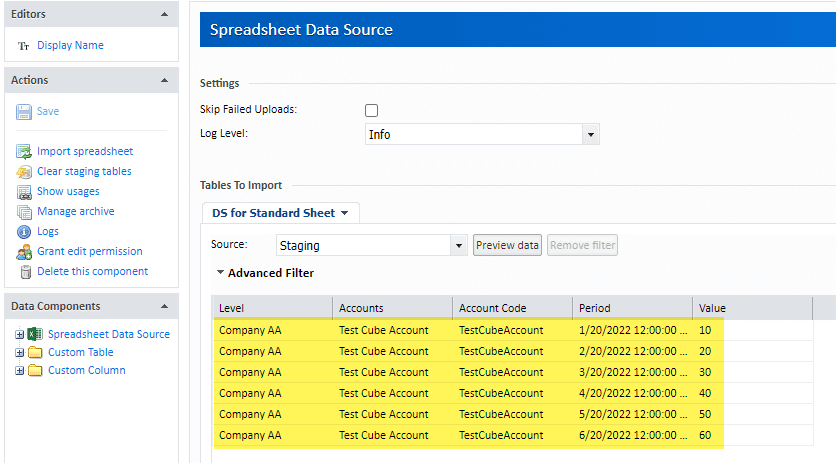This screenshot has width=836, height=463.
Task: Open the Log Level dropdown
Action: [x=591, y=134]
